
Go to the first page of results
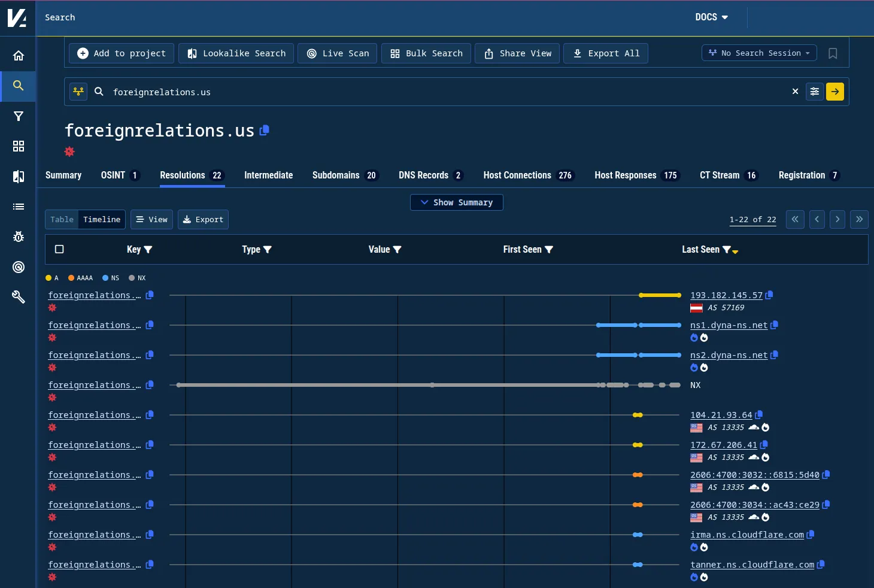(795, 219)
